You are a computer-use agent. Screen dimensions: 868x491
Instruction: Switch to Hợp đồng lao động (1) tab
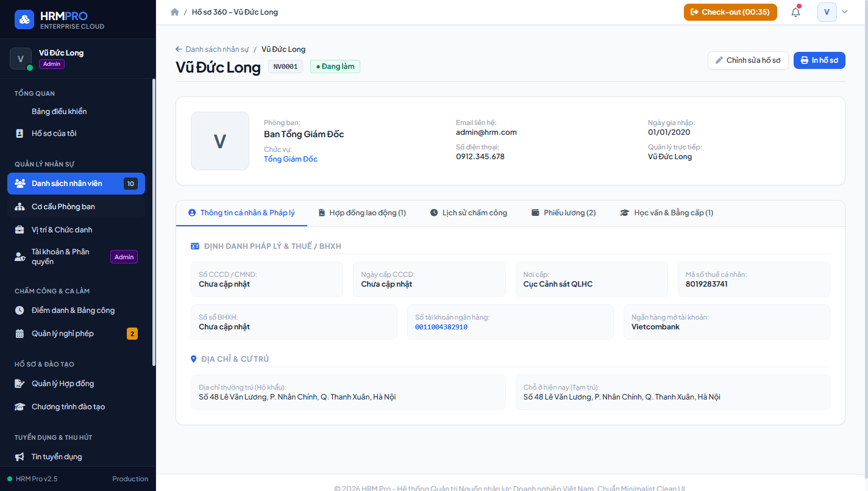(x=362, y=213)
